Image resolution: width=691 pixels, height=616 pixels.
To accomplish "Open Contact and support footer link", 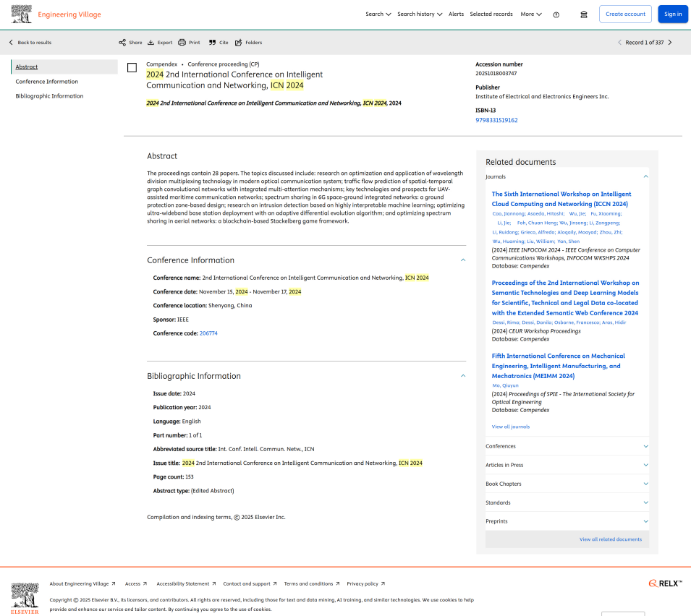I will click(x=250, y=584).
